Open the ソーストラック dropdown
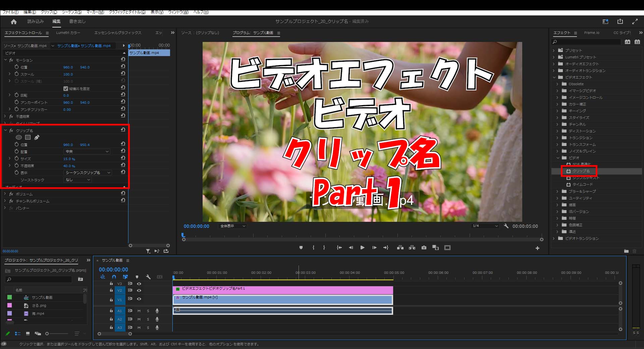This screenshot has height=349, width=644. [x=77, y=180]
